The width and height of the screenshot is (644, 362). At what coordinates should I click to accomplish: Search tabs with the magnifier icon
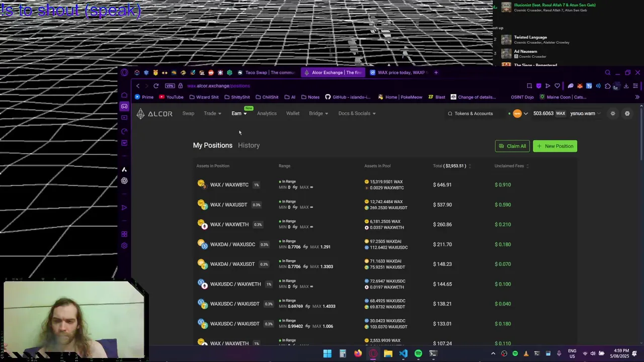pyautogui.click(x=607, y=72)
